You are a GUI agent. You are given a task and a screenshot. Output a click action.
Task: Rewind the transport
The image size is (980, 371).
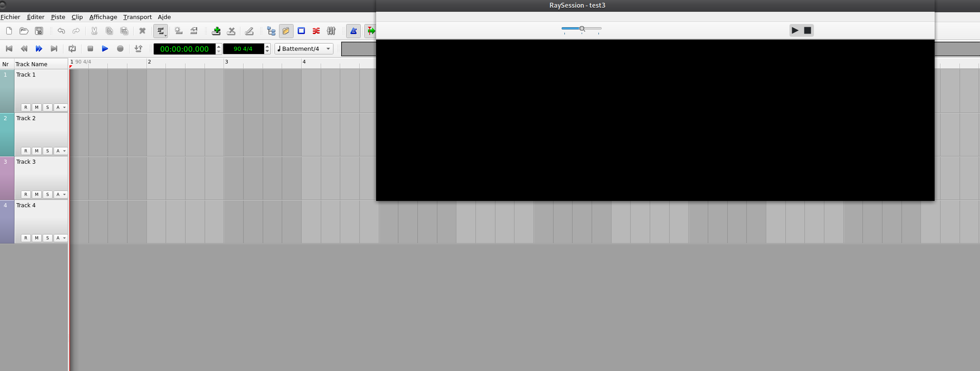[x=24, y=49]
